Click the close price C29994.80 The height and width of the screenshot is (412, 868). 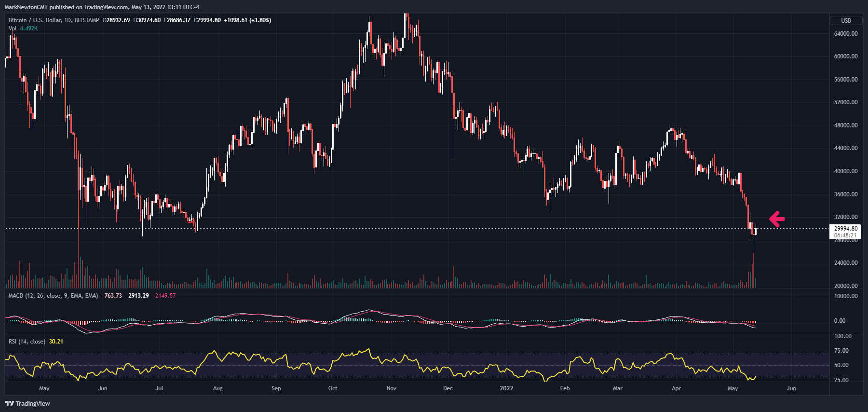click(207, 20)
